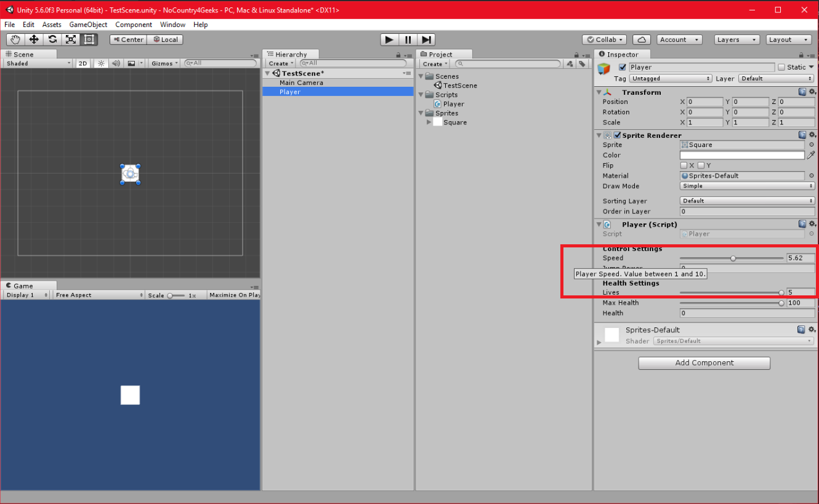819x504 pixels.
Task: Expand the Square sprite asset
Action: tap(429, 122)
